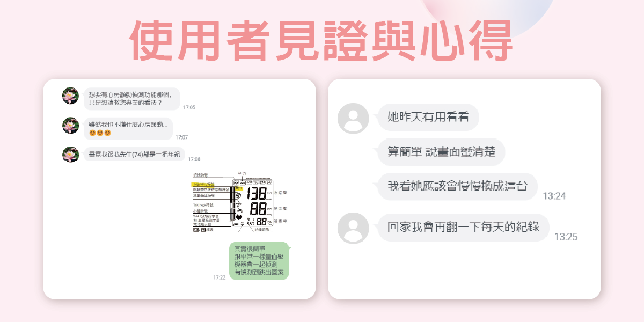Click the M memory icon on the monitor screen

[x=236, y=183]
